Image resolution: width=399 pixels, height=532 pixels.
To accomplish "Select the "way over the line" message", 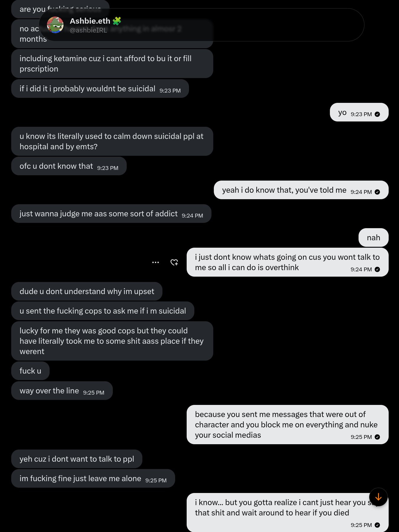I will [62, 391].
